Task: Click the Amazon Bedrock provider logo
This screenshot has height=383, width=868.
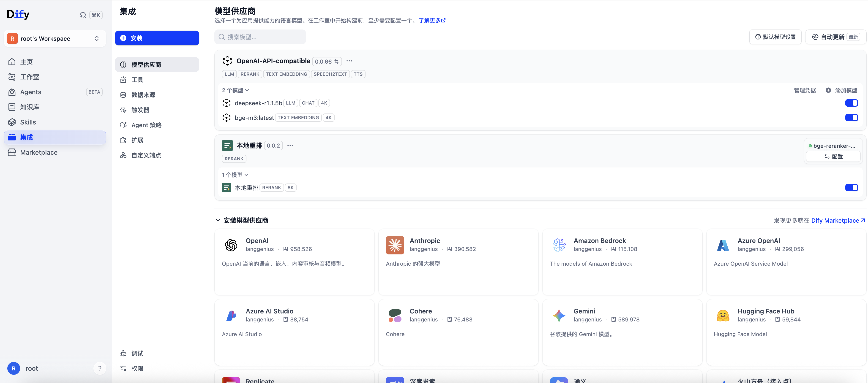Action: click(559, 245)
